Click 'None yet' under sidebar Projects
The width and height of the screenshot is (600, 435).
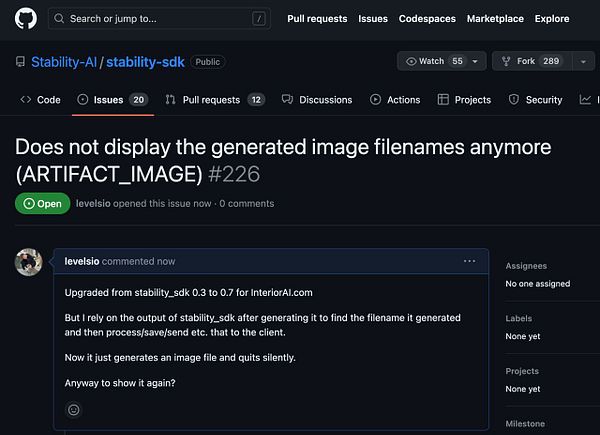click(x=523, y=389)
